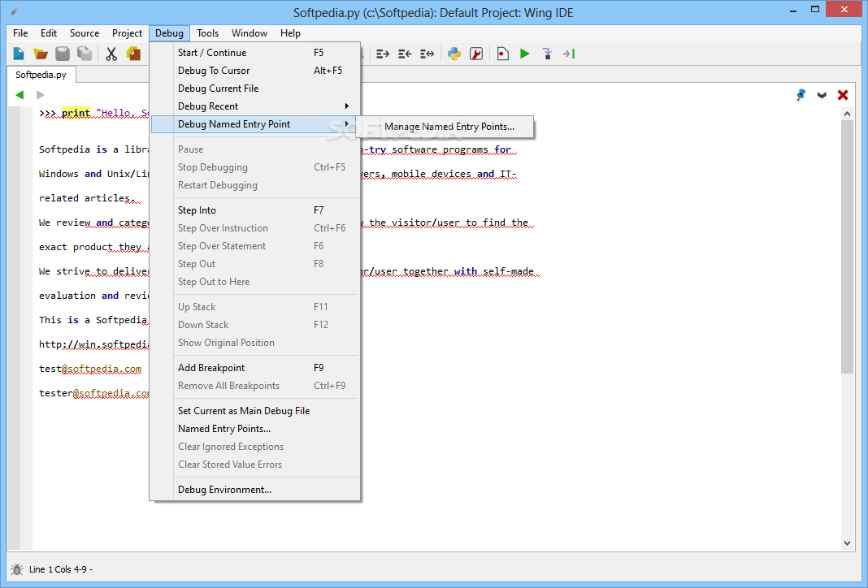Click the purple Step Into icon
This screenshot has height=588, width=868.
coord(547,54)
